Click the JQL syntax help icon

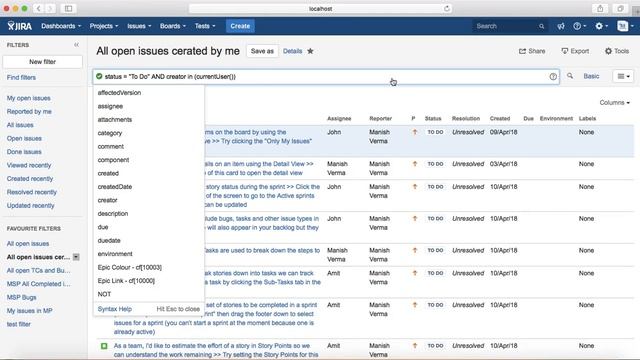tap(553, 76)
